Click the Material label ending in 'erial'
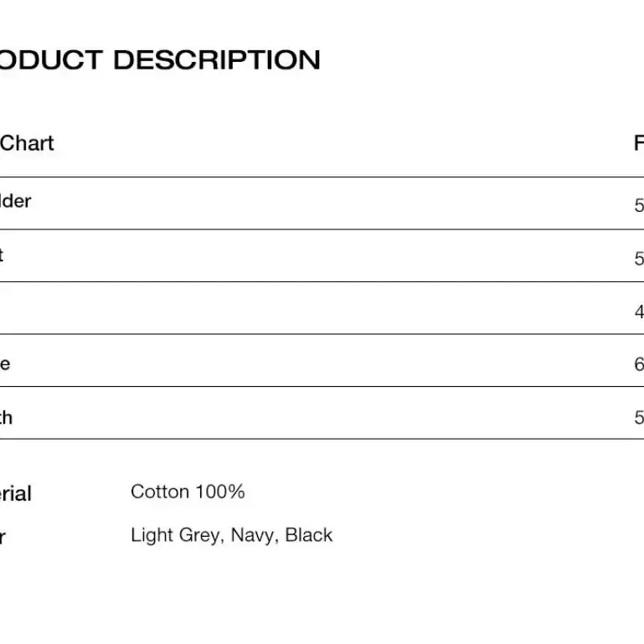The image size is (644, 644). click(x=16, y=493)
